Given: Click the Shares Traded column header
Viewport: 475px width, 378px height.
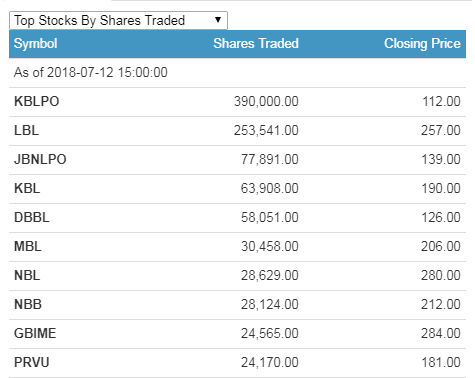Looking at the screenshot, I should click(x=256, y=44).
